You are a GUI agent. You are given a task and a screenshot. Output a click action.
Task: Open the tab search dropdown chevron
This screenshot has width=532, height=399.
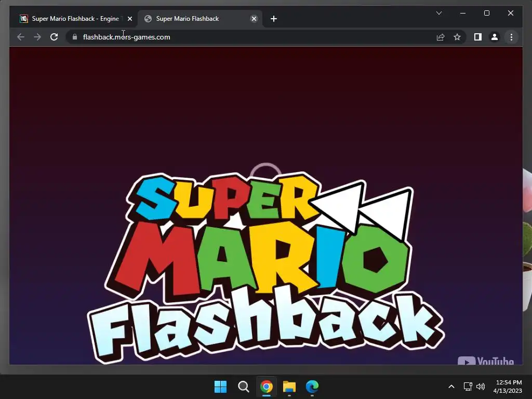(438, 13)
